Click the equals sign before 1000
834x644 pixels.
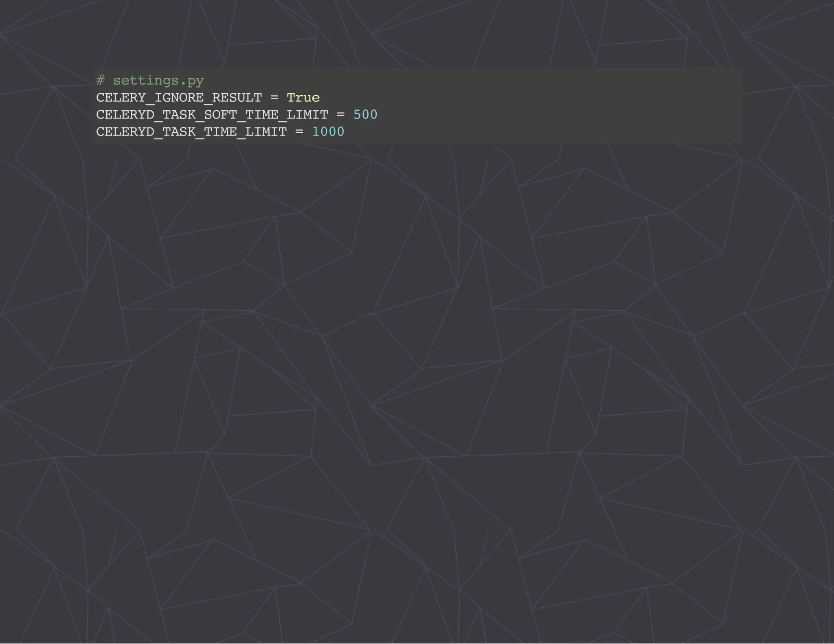tap(300, 132)
